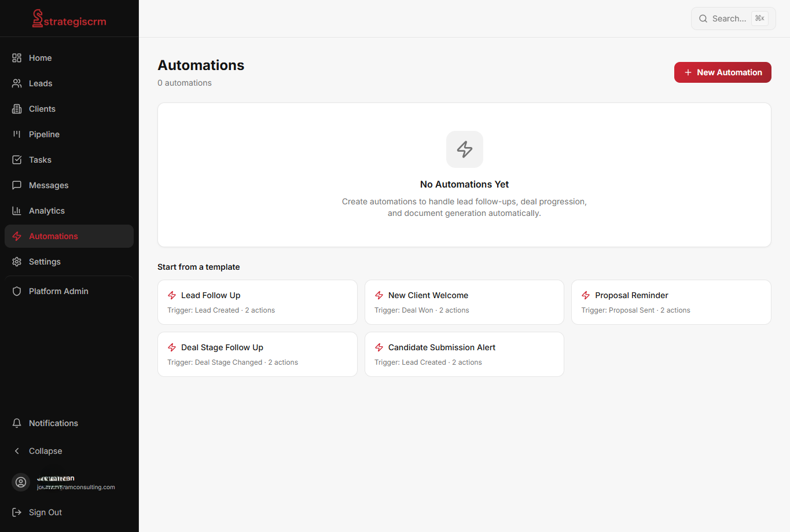Image resolution: width=790 pixels, height=532 pixels.
Task: Click the Home grid icon
Action: tap(17, 58)
